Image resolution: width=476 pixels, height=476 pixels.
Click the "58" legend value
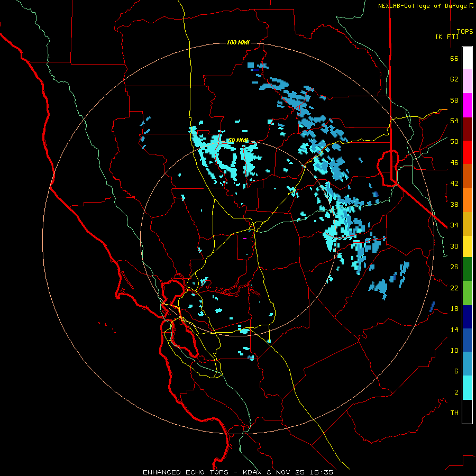coord(454,100)
